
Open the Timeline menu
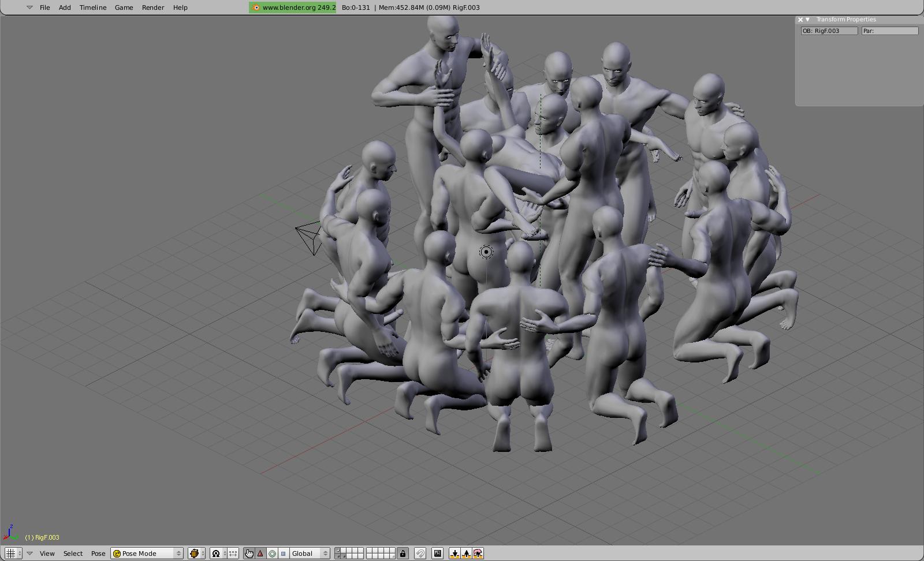pos(93,8)
